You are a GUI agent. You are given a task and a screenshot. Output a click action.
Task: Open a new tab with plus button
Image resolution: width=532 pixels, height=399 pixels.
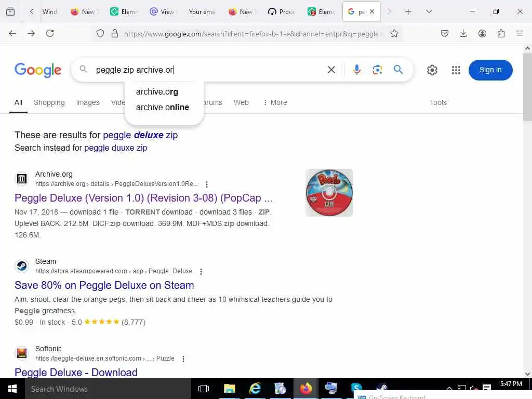click(408, 12)
